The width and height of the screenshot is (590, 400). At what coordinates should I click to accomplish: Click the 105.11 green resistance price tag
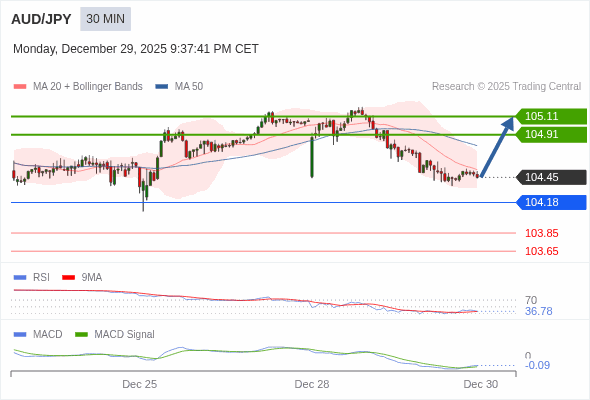(x=551, y=116)
